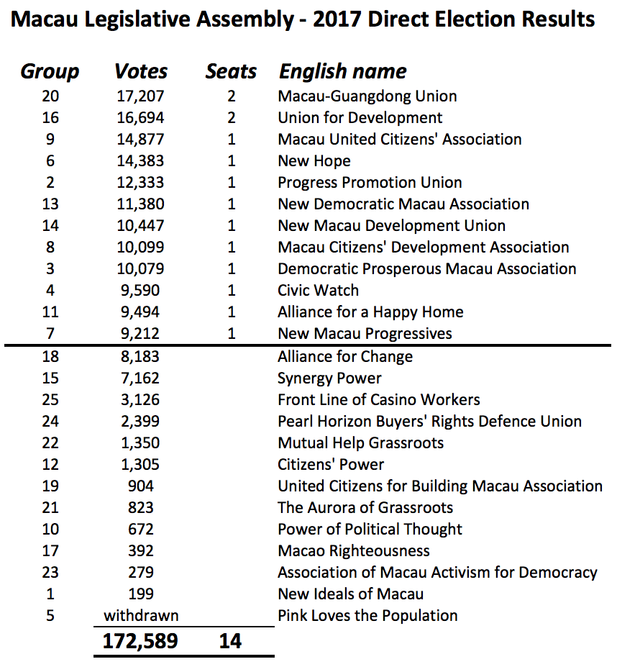Click the Synergy Power name cell
Screen dimensions: 617x672
[x=329, y=378]
